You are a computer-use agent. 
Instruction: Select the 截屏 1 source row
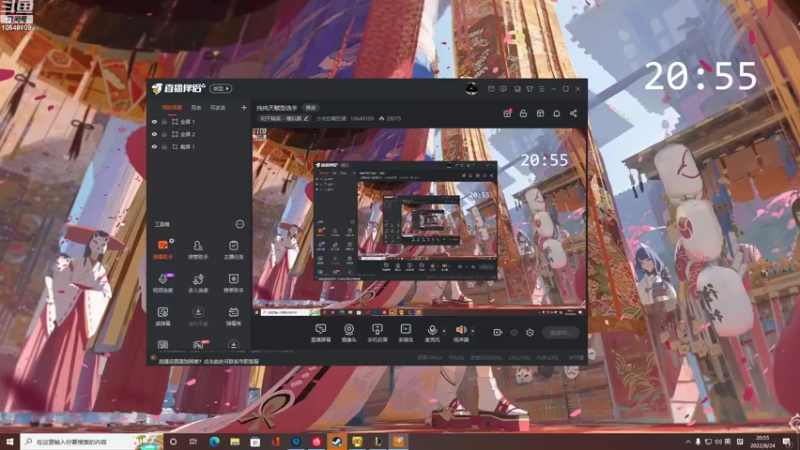tap(198, 146)
